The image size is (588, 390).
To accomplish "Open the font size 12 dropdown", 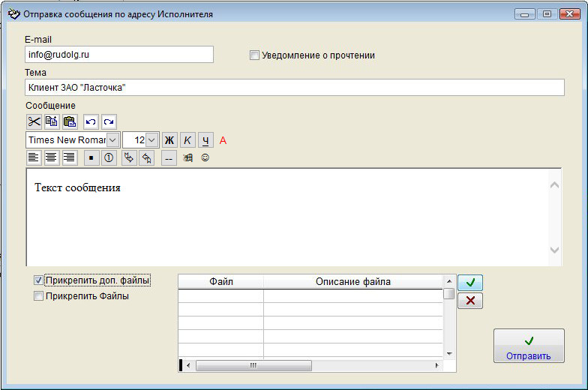I will point(151,140).
